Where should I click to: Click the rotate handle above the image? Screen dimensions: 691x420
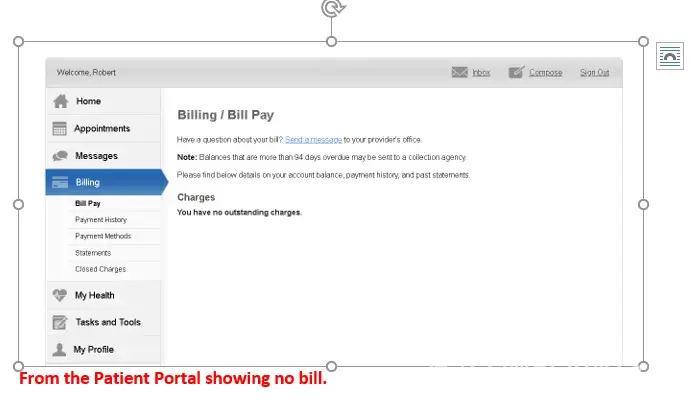pyautogui.click(x=333, y=8)
